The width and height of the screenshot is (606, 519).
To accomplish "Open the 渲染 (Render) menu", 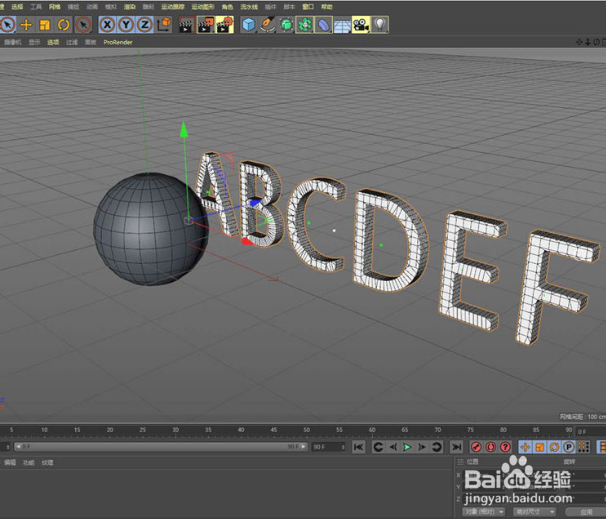I will [x=129, y=7].
